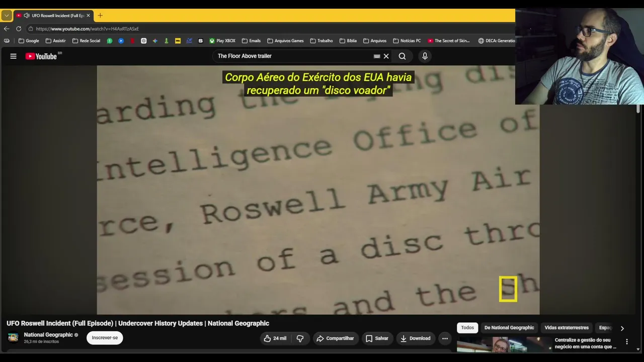Screen dimensions: 644x362
Task: Click the leftmost bookmarks bar icon
Action: (7, 41)
